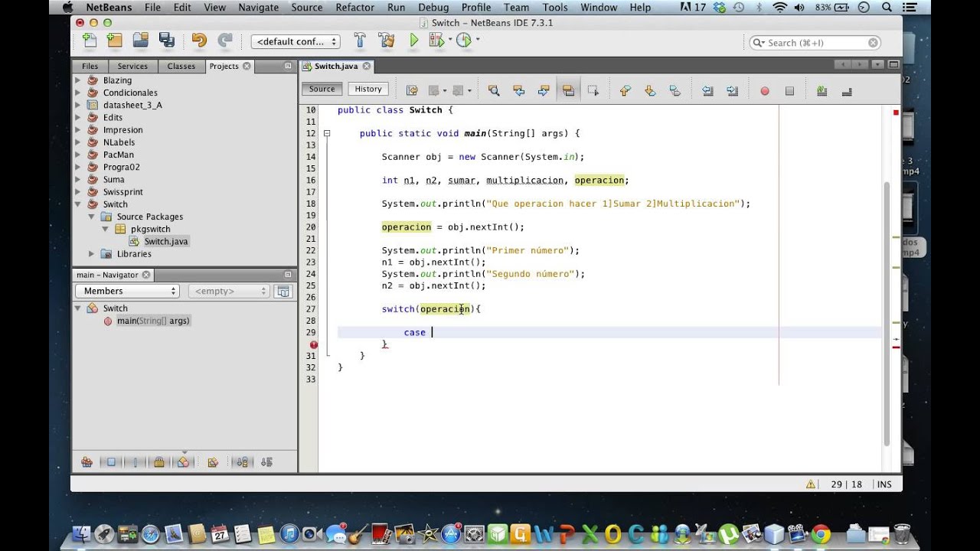Click the Shift Line Left icon
The width and height of the screenshot is (980, 551).
click(x=707, y=90)
